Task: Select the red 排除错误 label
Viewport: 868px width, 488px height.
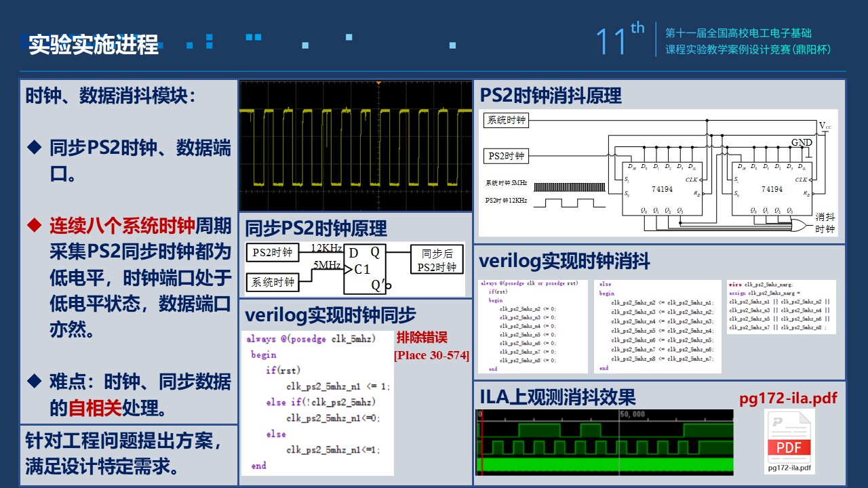Action: point(422,338)
